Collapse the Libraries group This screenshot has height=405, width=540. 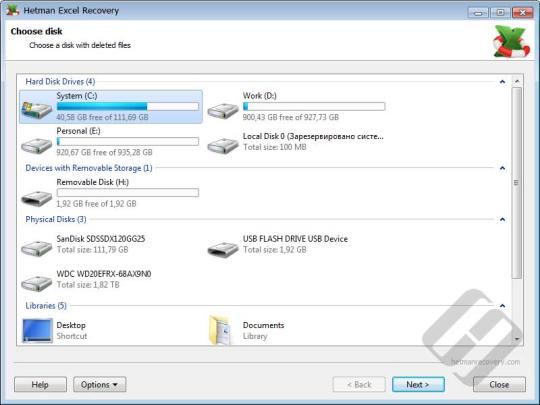point(502,306)
